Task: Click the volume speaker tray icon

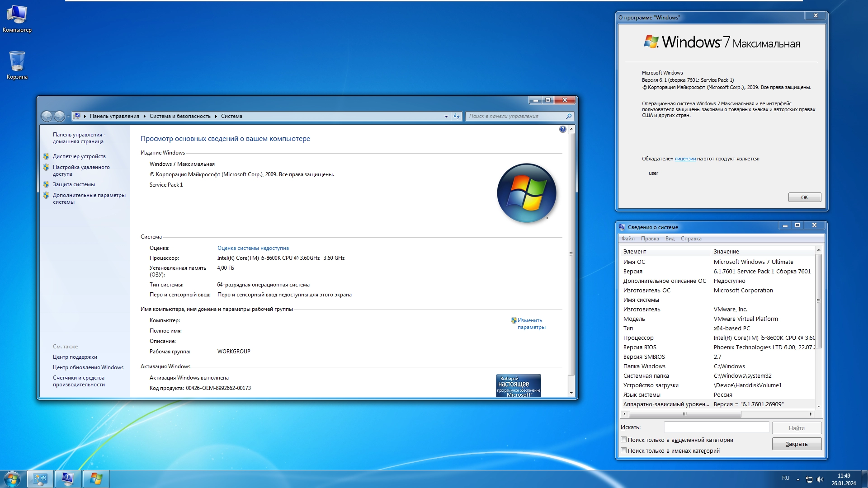Action: click(820, 479)
